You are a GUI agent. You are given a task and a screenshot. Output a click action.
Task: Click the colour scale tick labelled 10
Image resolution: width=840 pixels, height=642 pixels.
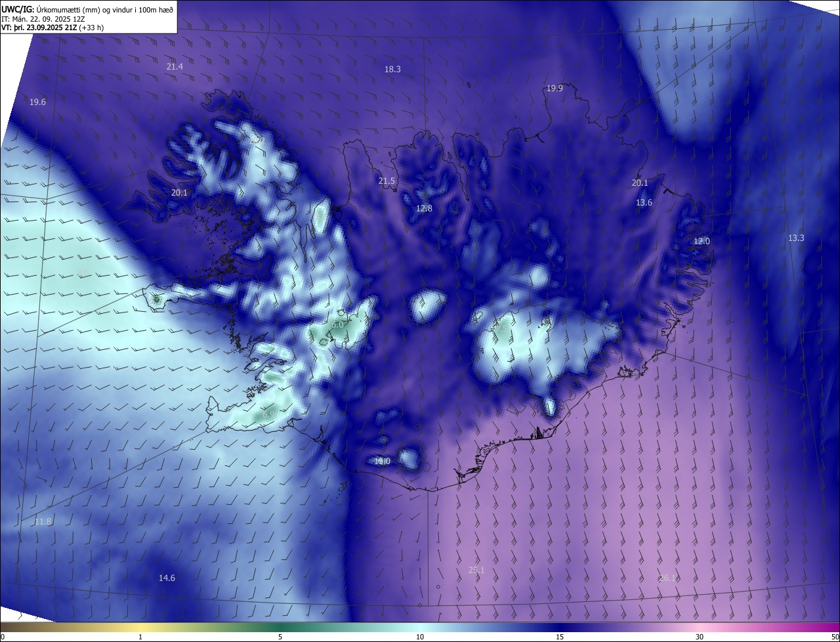pyautogui.click(x=420, y=637)
